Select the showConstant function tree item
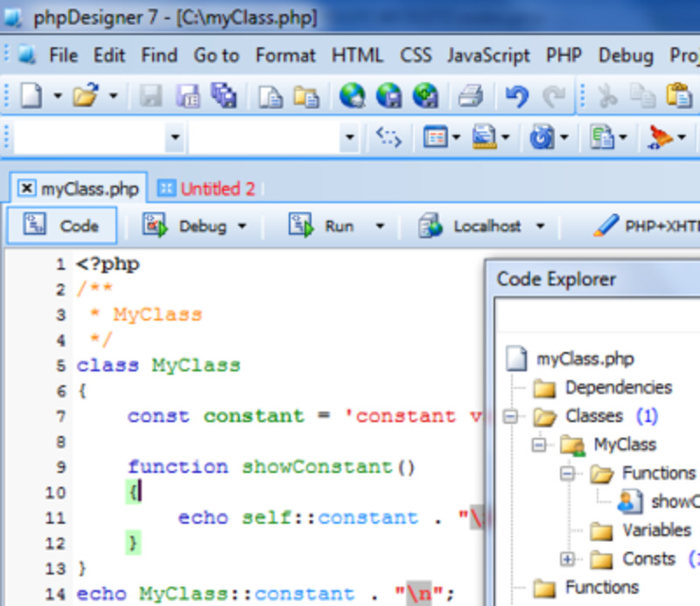Image resolution: width=700 pixels, height=606 pixels. pos(675,502)
